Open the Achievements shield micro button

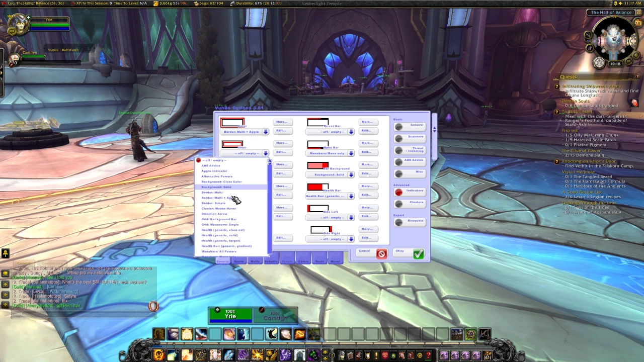coord(368,355)
